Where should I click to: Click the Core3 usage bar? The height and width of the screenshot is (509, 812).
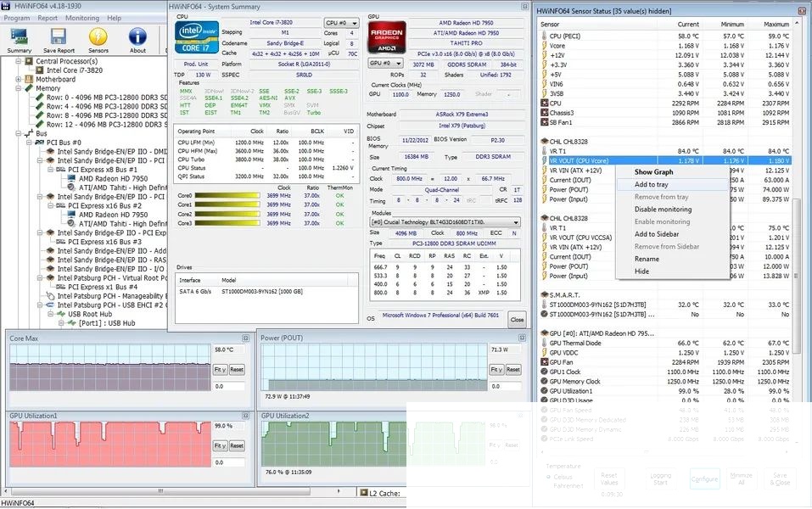tap(227, 223)
